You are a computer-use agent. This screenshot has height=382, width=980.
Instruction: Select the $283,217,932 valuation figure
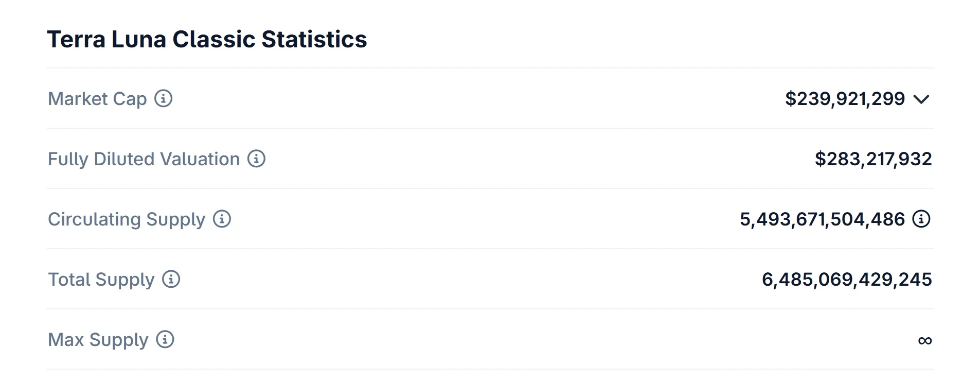tap(873, 159)
